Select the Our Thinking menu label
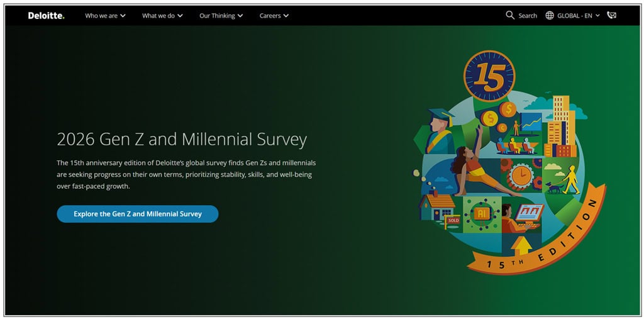The image size is (644, 319). click(x=217, y=16)
